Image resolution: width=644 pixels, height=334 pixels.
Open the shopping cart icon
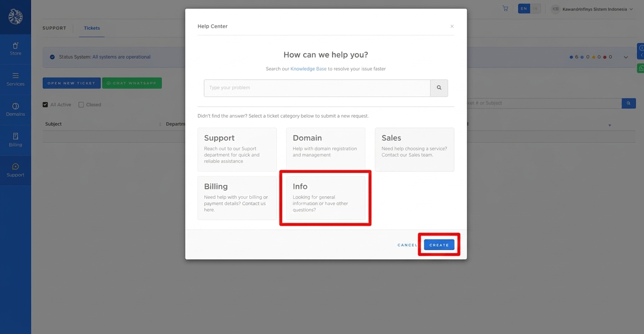point(505,9)
